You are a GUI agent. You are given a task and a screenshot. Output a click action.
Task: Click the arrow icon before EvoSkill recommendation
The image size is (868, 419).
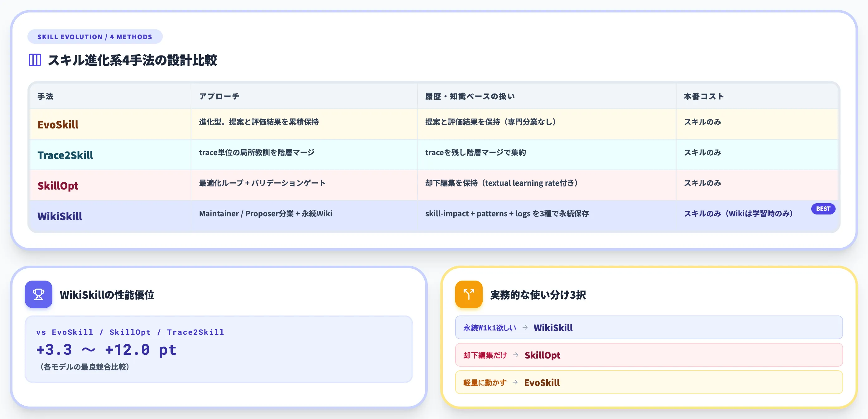click(x=515, y=382)
